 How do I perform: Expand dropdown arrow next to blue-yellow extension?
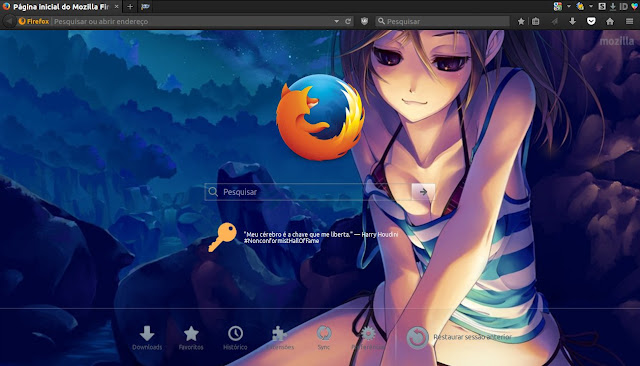click(x=591, y=6)
